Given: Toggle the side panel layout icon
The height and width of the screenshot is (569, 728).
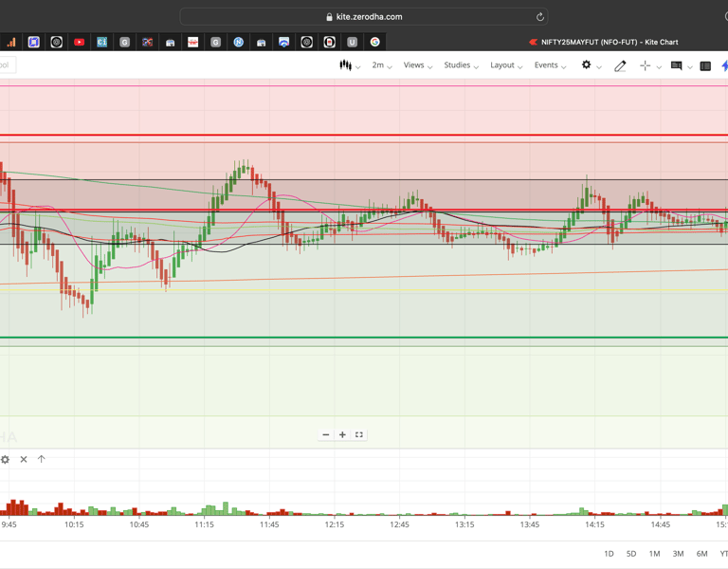Looking at the screenshot, I should pos(705,66).
